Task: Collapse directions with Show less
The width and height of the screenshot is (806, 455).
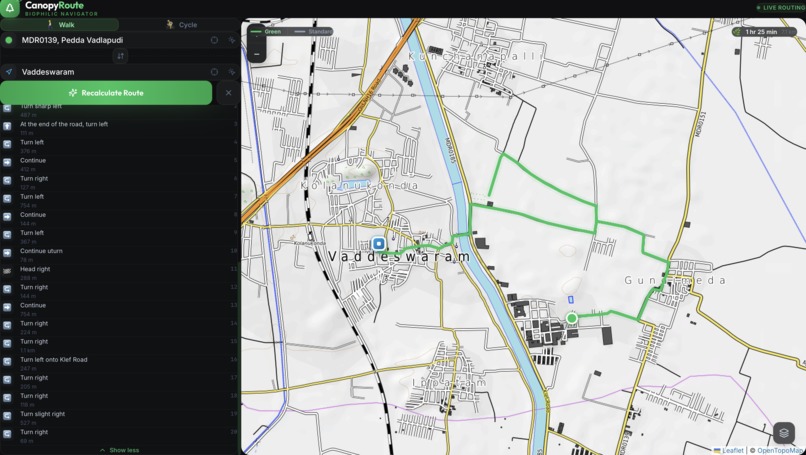Action: [119, 450]
